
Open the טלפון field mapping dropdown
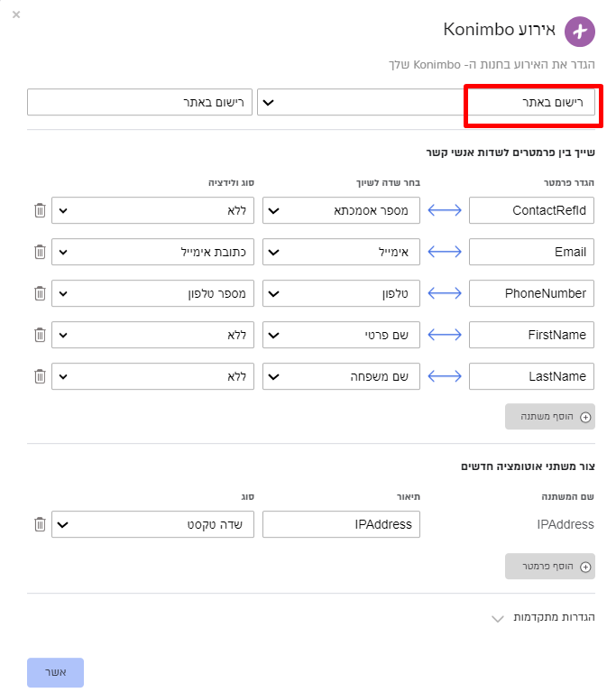tap(341, 293)
